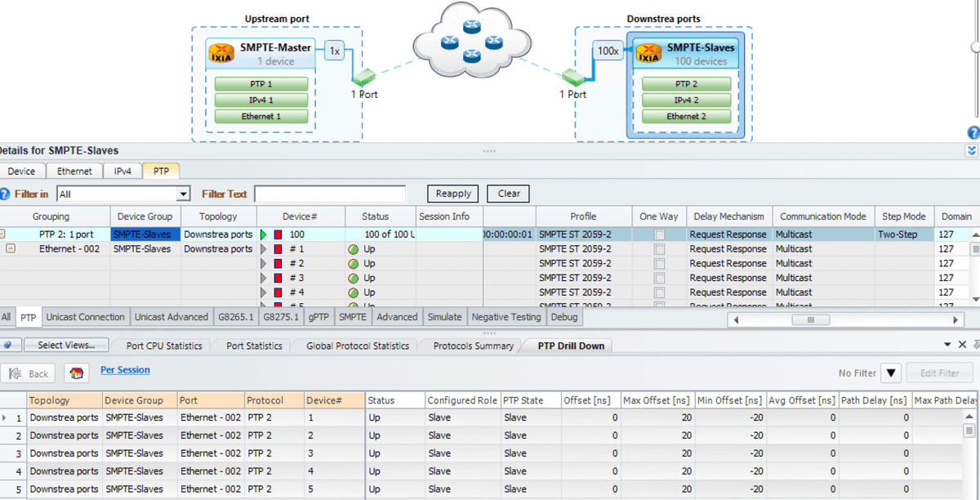Click the Max Offset [ns] column header

point(657,400)
